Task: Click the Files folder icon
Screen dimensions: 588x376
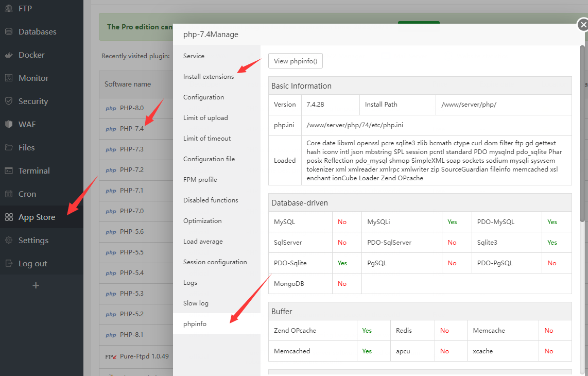Action: click(x=9, y=147)
